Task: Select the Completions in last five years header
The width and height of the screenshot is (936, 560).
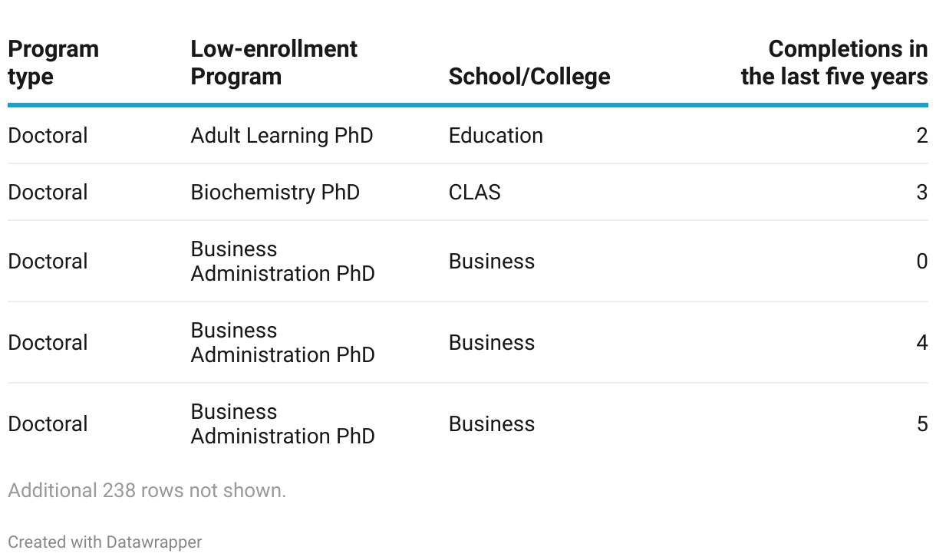Action: point(834,63)
